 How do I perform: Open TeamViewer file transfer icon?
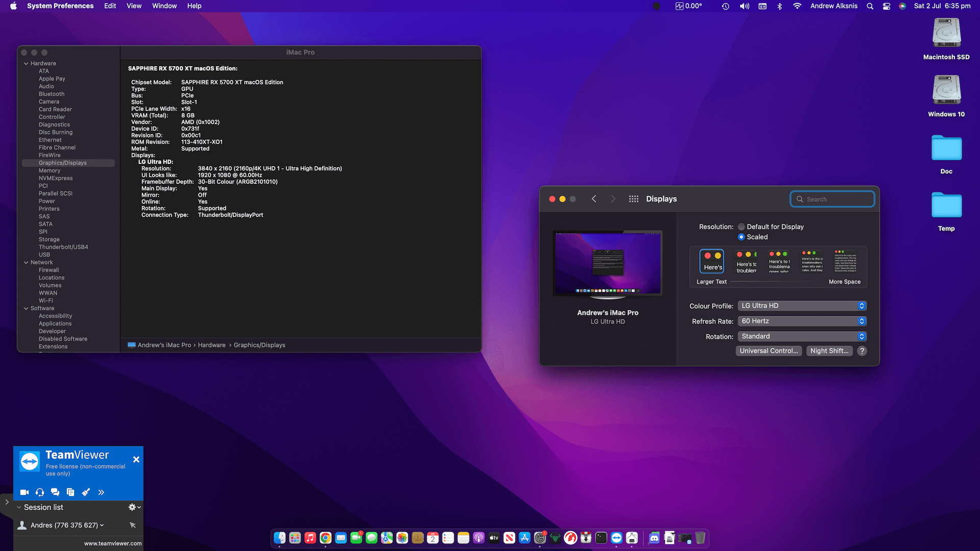pos(70,492)
